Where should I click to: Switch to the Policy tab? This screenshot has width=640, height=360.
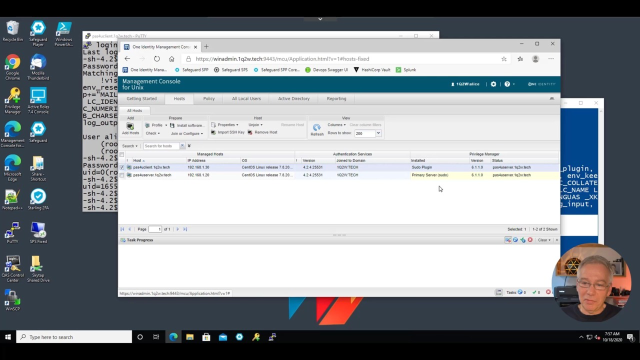pos(209,99)
